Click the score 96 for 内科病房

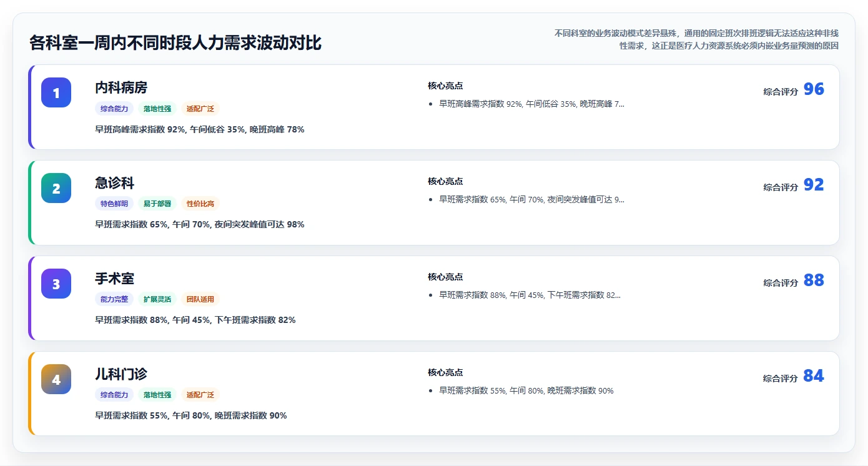pyautogui.click(x=814, y=89)
